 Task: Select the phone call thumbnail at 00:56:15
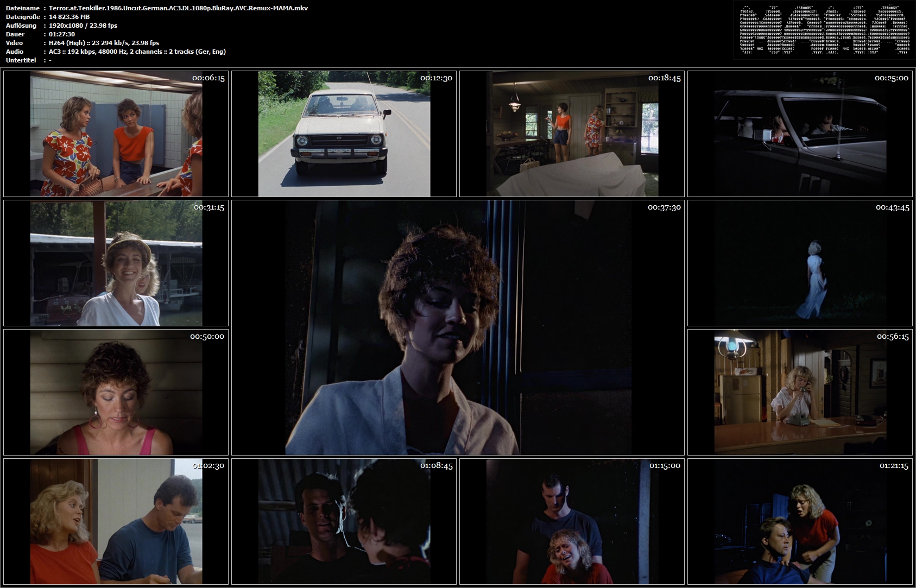click(800, 392)
